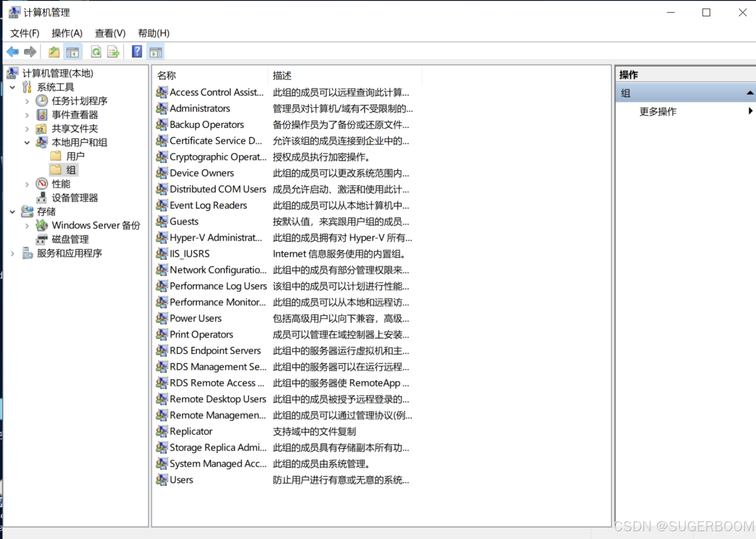Screen dimensions: 756x539
Task: Collapse the 本地用户和组 node arrow
Action: tap(27, 142)
